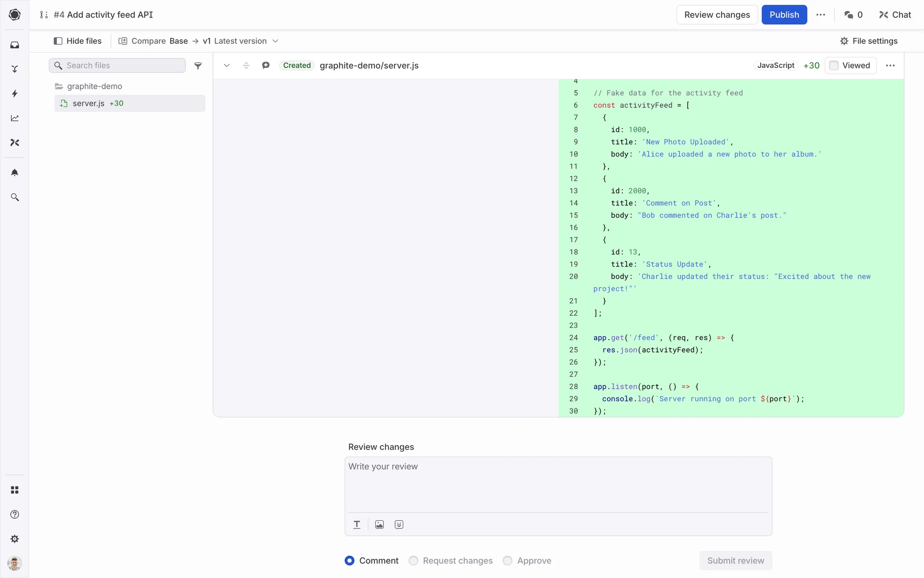Open the inbox icon in sidebar
This screenshot has width=924, height=578.
coord(14,45)
